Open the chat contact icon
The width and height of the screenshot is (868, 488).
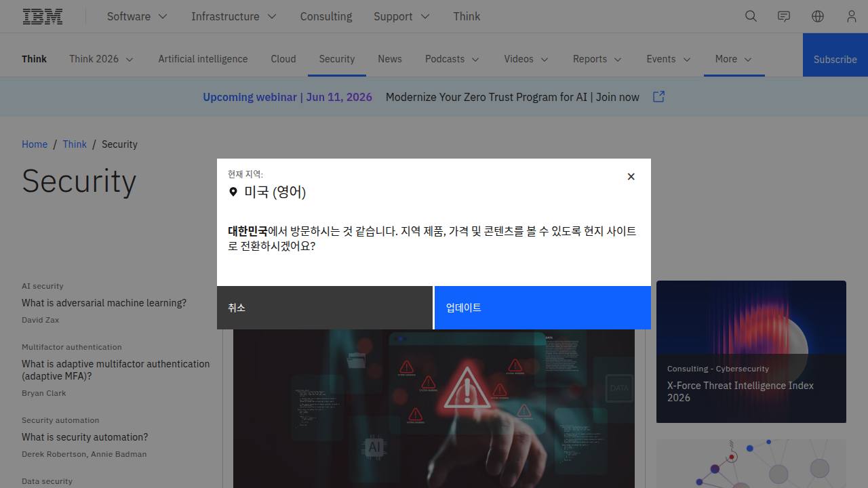tap(784, 16)
